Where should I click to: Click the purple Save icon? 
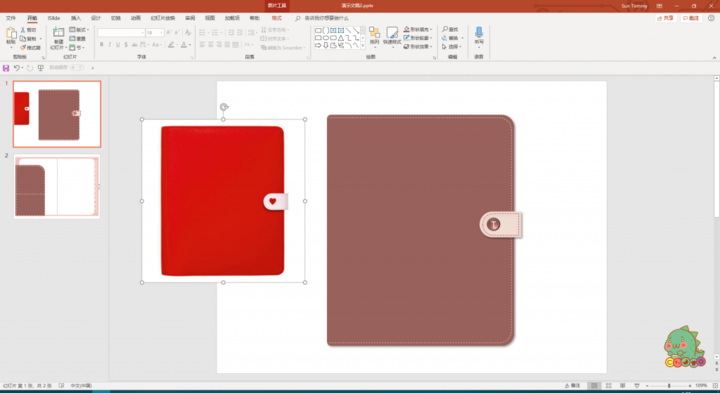[6, 68]
